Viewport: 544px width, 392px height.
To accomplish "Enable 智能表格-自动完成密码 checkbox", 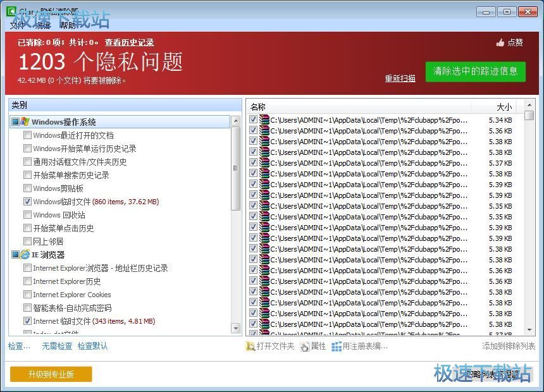I will (x=27, y=308).
